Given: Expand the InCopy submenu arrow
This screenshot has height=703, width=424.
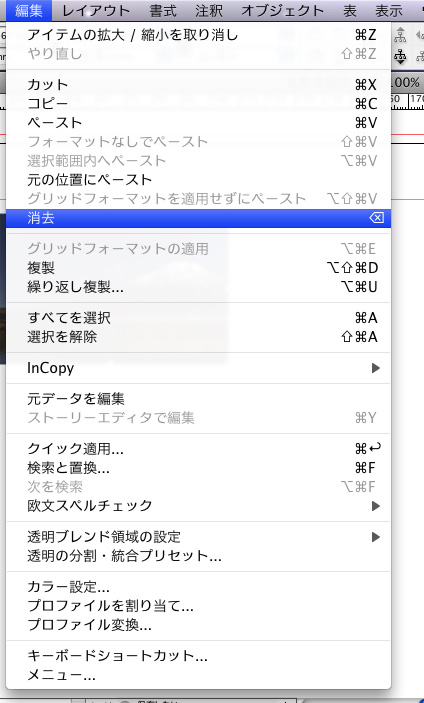Looking at the screenshot, I should 376,368.
